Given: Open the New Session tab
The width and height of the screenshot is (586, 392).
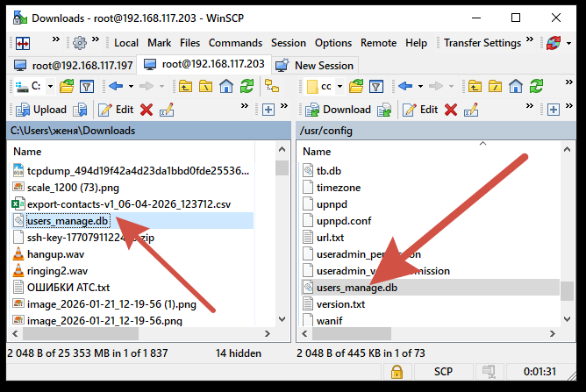Looking at the screenshot, I should coord(315,66).
